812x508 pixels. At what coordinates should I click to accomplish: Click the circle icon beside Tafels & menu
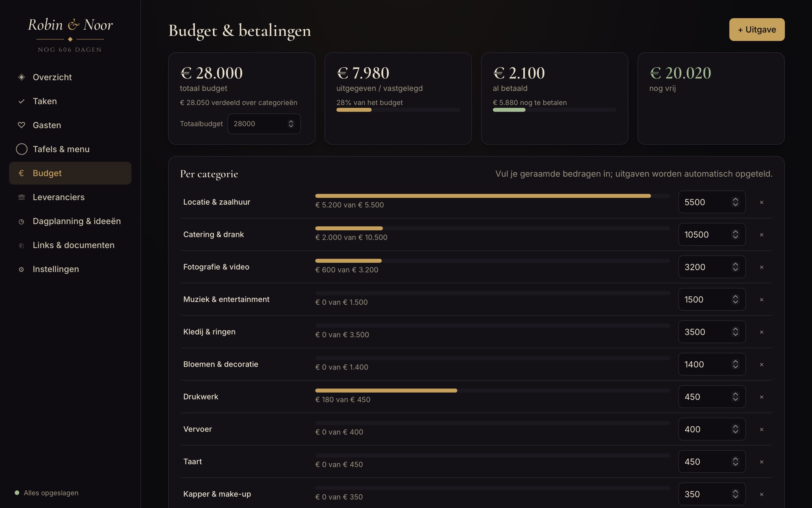pyautogui.click(x=22, y=149)
